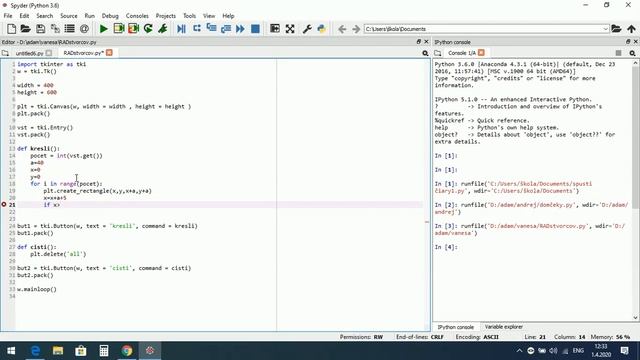Toggle fullscreen mode icon
This screenshot has width=640, height=360.
pos(290,29)
